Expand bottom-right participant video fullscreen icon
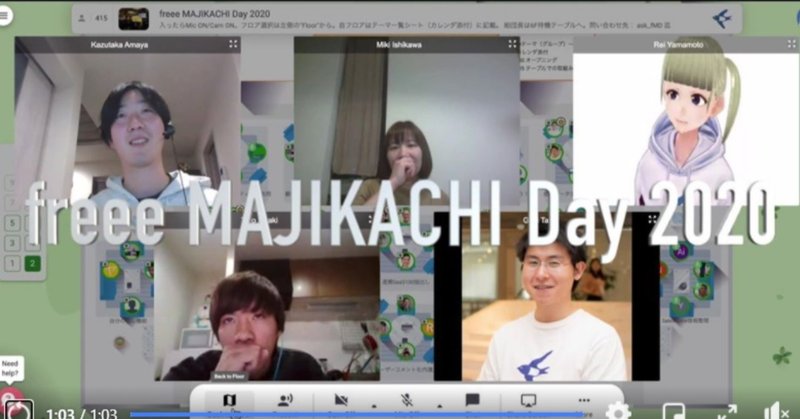Image resolution: width=800 pixels, height=419 pixels. (652, 219)
